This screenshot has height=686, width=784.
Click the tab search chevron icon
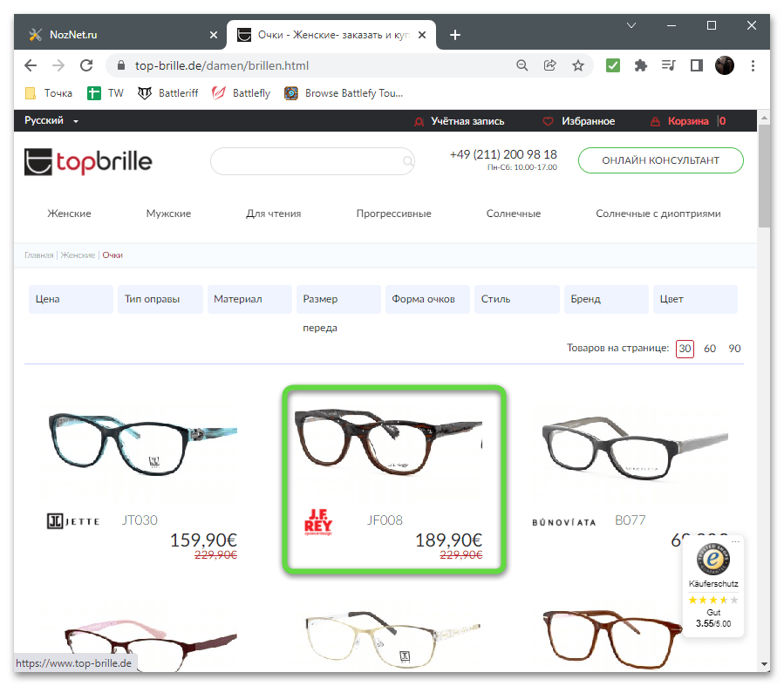pos(631,25)
